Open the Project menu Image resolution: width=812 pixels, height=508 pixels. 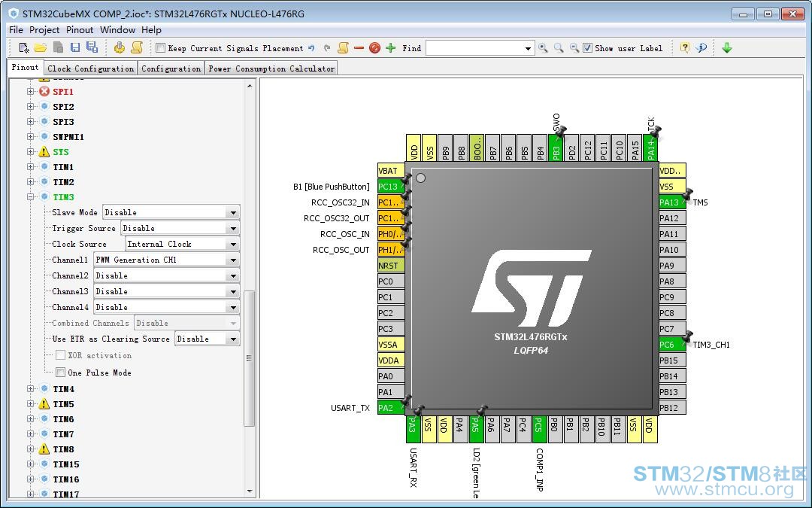(x=44, y=29)
